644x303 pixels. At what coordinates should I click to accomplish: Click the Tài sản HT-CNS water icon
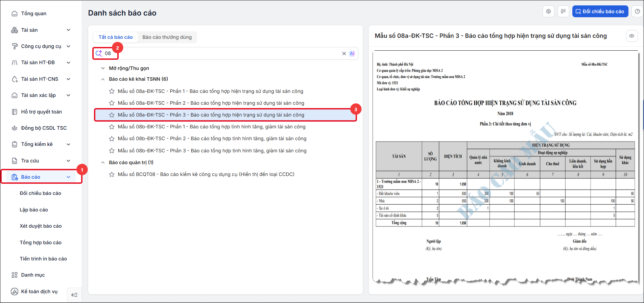(x=15, y=79)
